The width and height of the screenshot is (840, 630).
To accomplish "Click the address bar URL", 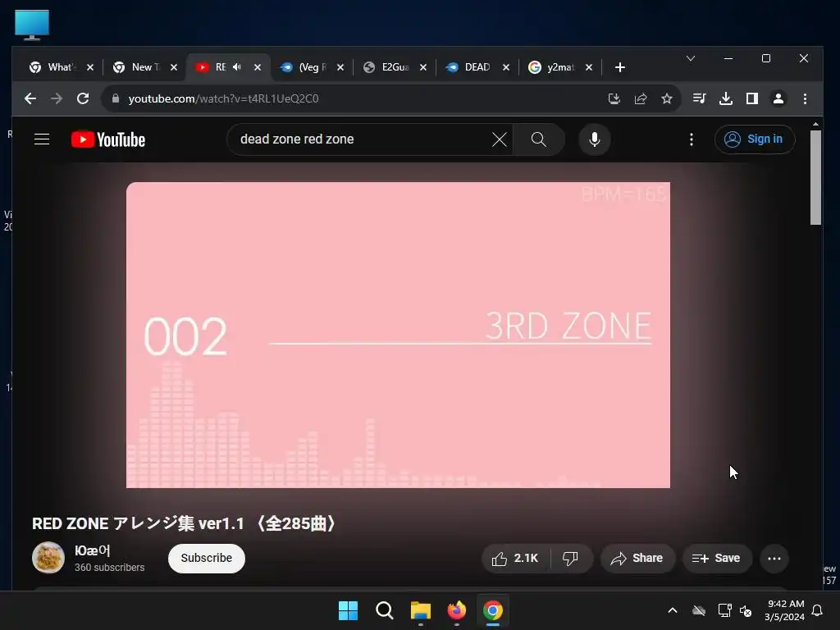I will pyautogui.click(x=223, y=98).
